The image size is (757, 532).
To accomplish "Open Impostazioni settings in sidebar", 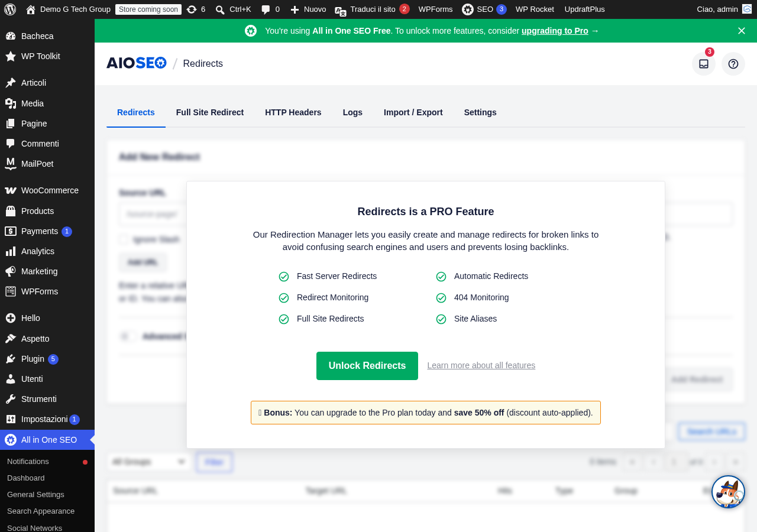I will (47, 419).
